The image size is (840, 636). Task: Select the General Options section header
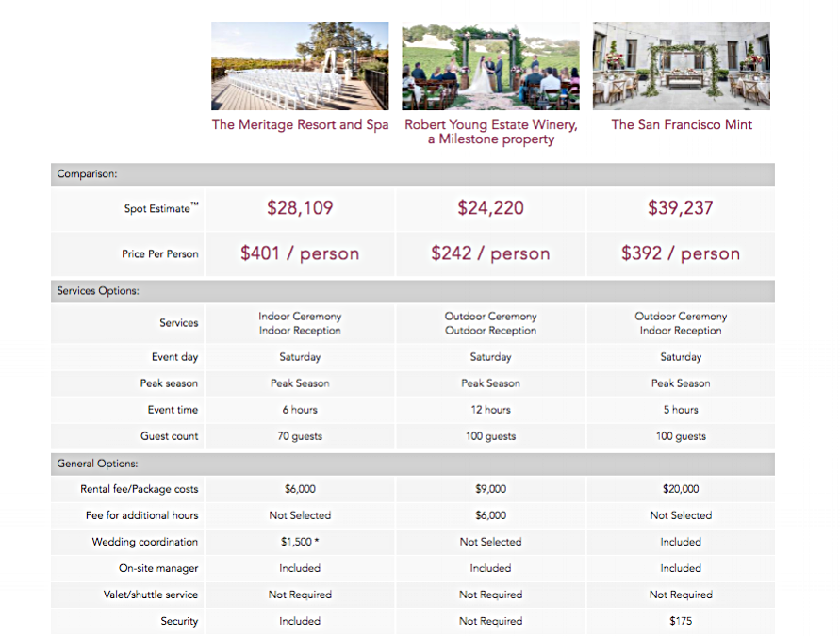pos(413,464)
